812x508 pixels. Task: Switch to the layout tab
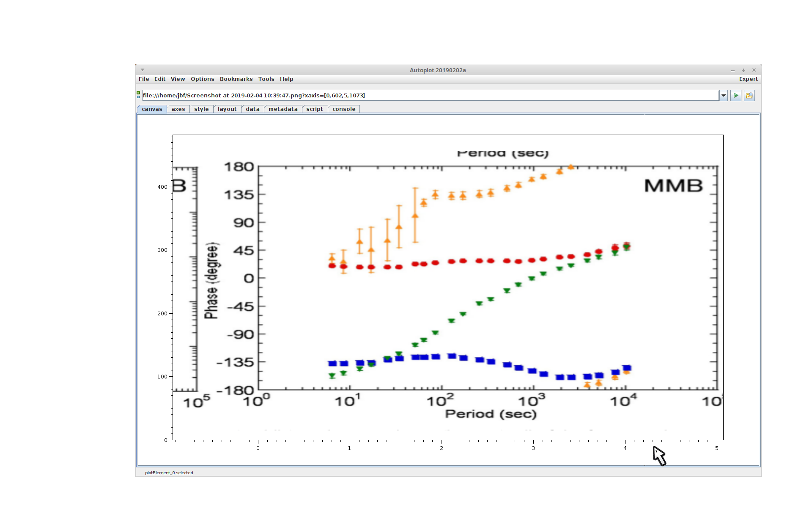pos(227,109)
